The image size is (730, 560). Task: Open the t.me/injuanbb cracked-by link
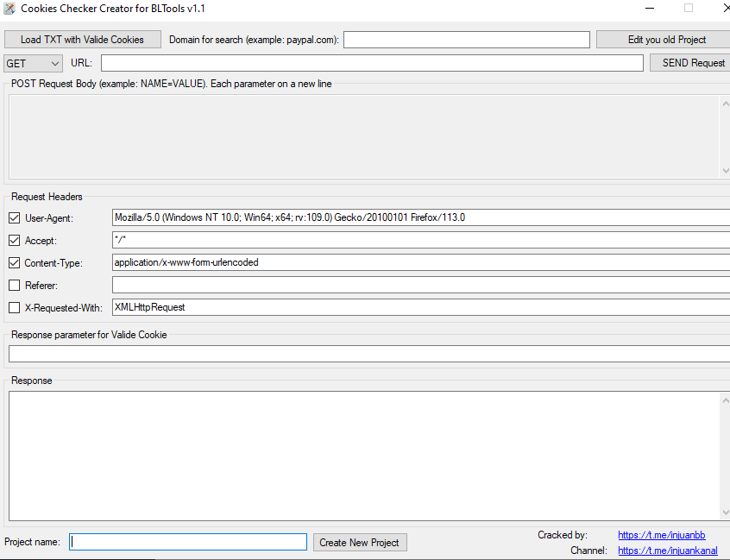[x=662, y=535]
